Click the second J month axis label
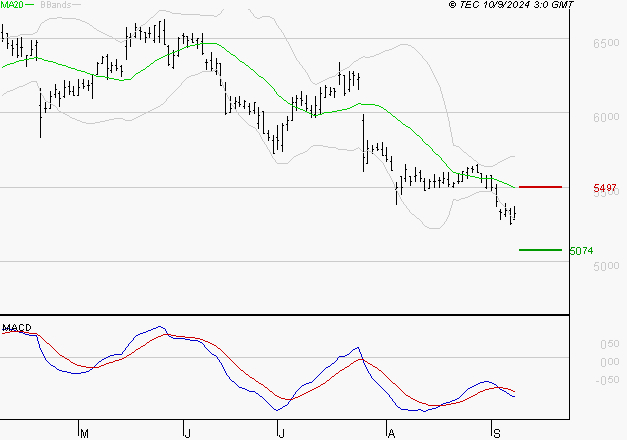The width and height of the screenshot is (627, 440). point(282,434)
